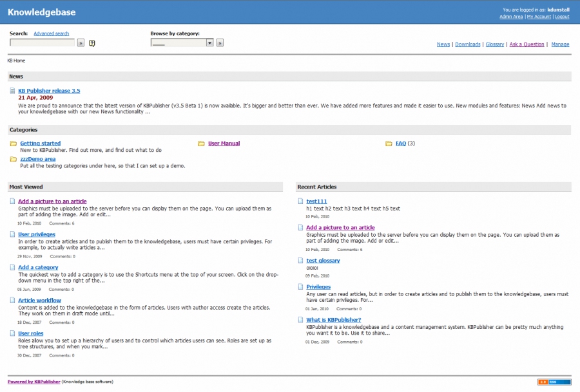Image resolution: width=580 pixels, height=392 pixels.
Task: Open the Advanced search link
Action: pos(51,33)
